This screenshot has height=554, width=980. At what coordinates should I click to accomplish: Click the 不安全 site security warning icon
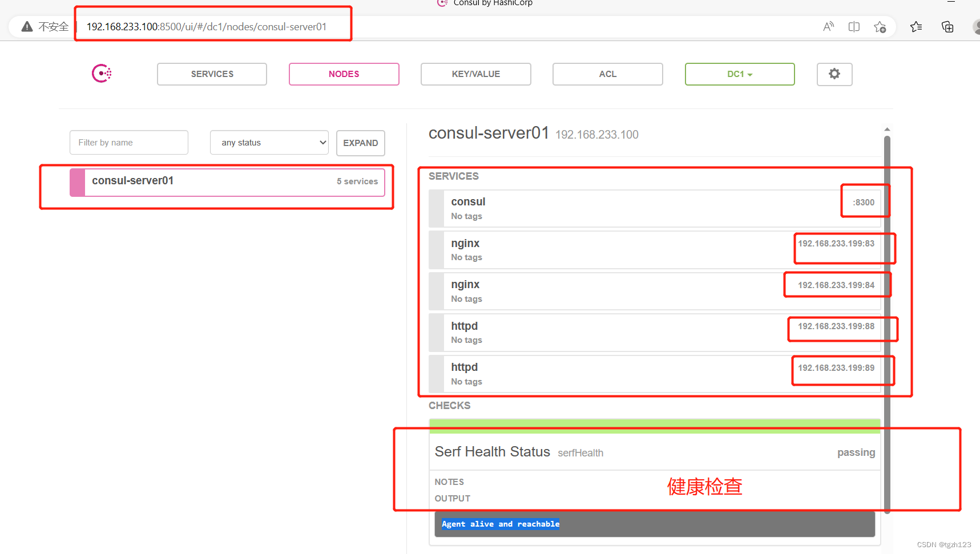point(26,26)
